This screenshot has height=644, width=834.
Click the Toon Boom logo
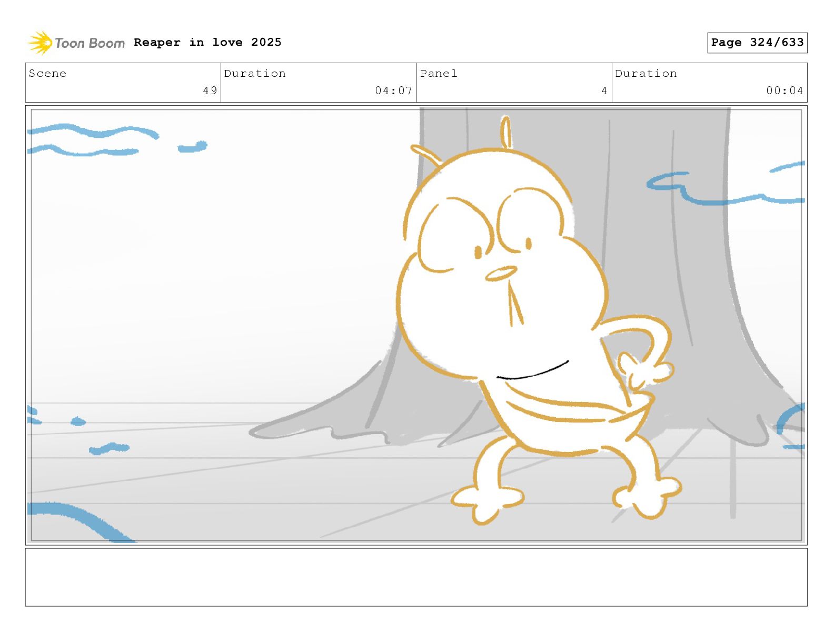click(x=76, y=43)
